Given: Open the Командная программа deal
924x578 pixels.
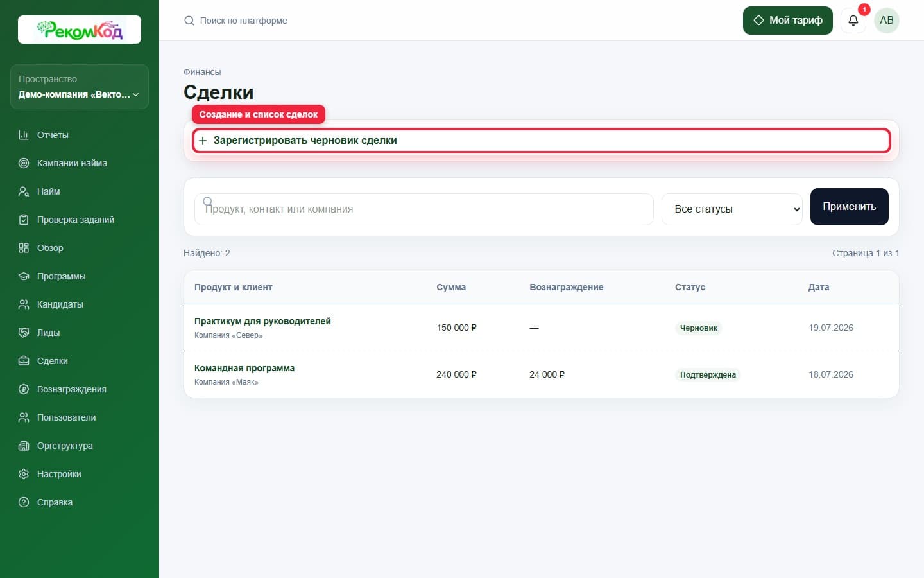Looking at the screenshot, I should tap(244, 368).
